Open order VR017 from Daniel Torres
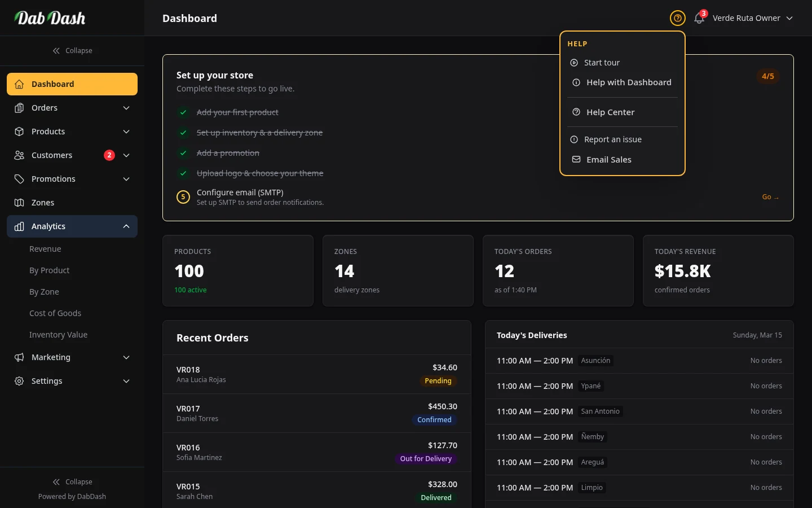Image resolution: width=812 pixels, height=508 pixels. (317, 413)
